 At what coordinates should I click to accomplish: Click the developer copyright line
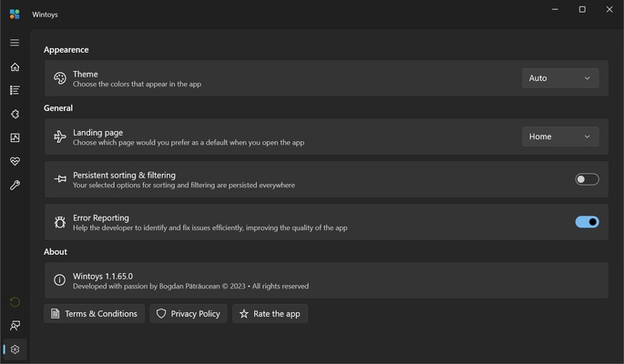(190, 286)
